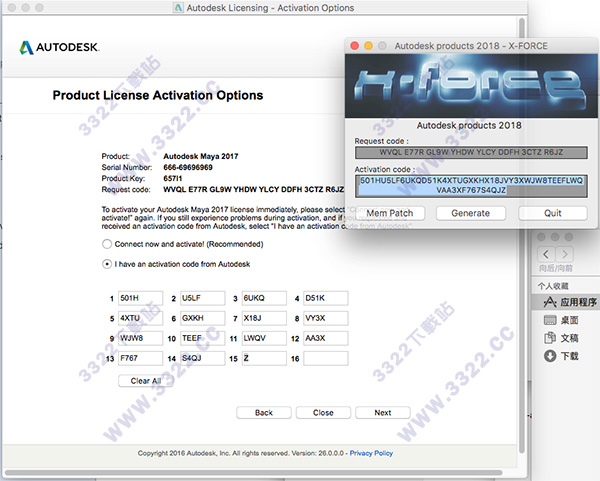Click activation code field 5 containing 4XTU
This screenshot has width=600, height=481.
(140, 318)
